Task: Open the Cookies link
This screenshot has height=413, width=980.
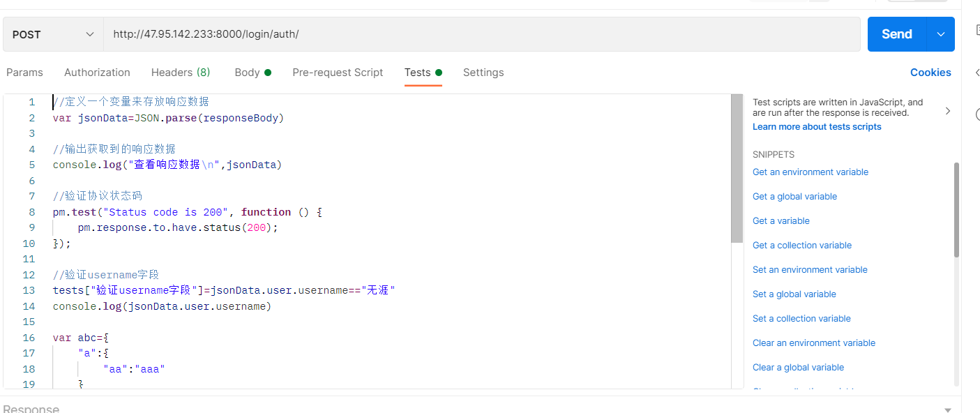Action: pyautogui.click(x=930, y=73)
